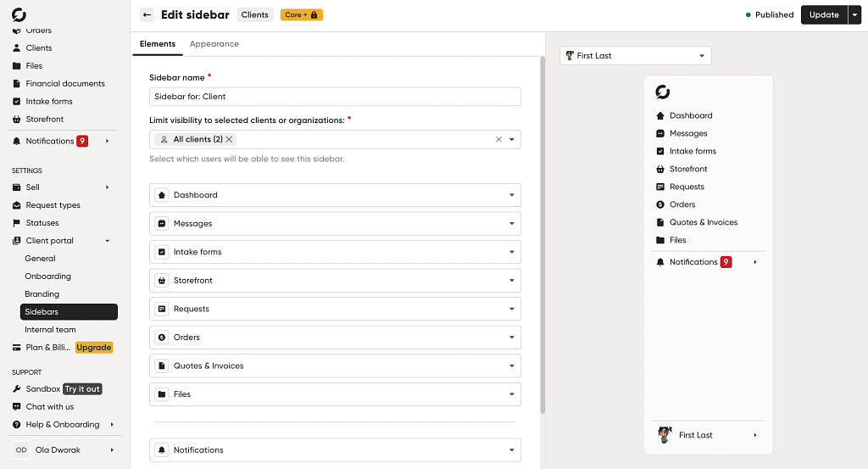Expand the Files element row
Screen dimensions: 868x469
click(511, 394)
